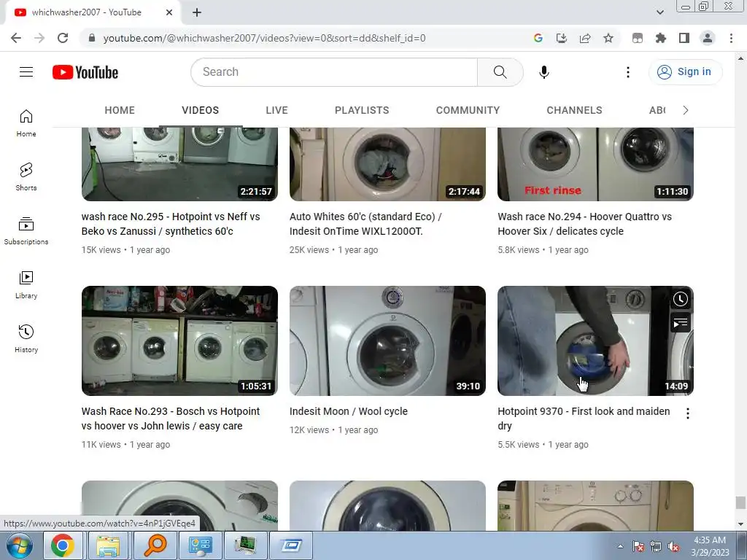Open Auto Whites 60'c Indesit video title

point(365,224)
